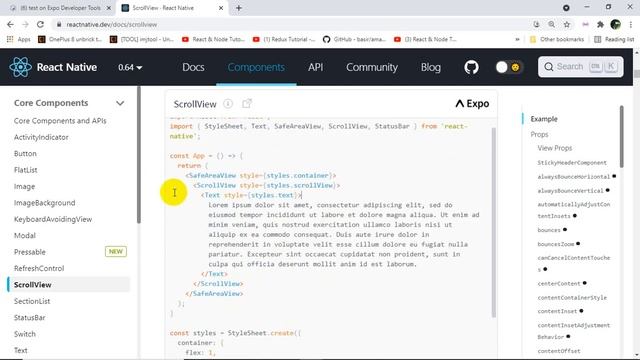Jump to Props in table of contents

[539, 134]
